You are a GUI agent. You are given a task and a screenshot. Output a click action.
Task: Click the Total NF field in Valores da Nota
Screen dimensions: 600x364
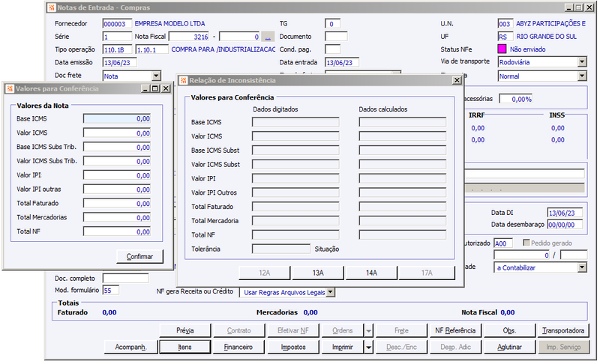click(117, 232)
